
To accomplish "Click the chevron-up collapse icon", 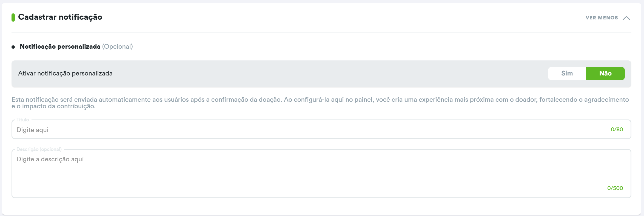I will 626,18.
